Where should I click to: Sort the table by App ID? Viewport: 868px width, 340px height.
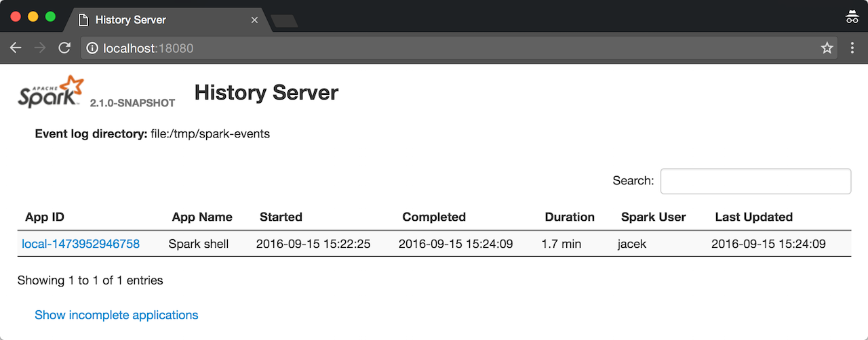click(45, 217)
